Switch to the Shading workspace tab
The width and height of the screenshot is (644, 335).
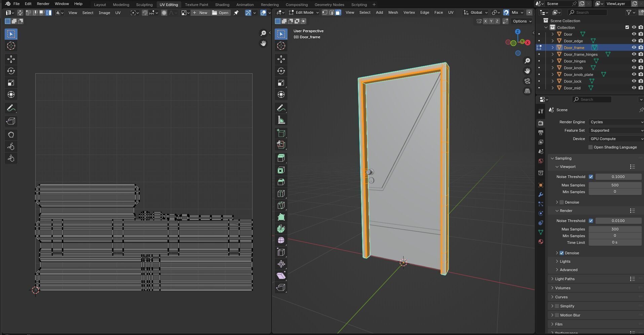(222, 5)
